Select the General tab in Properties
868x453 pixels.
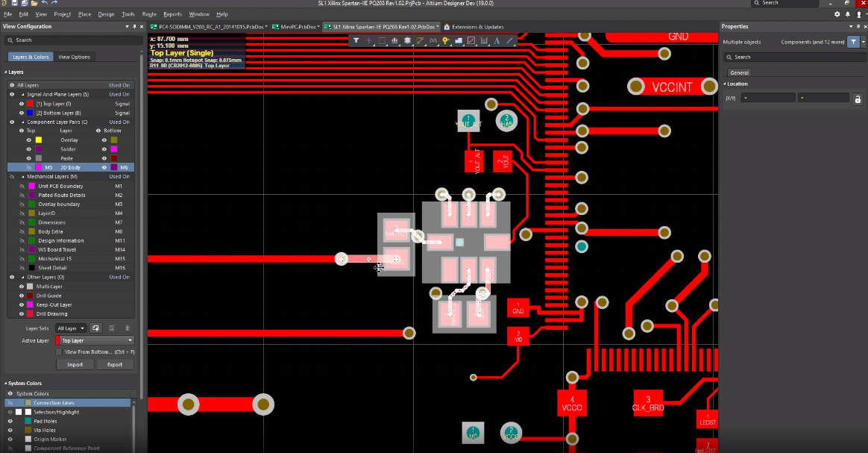[739, 72]
